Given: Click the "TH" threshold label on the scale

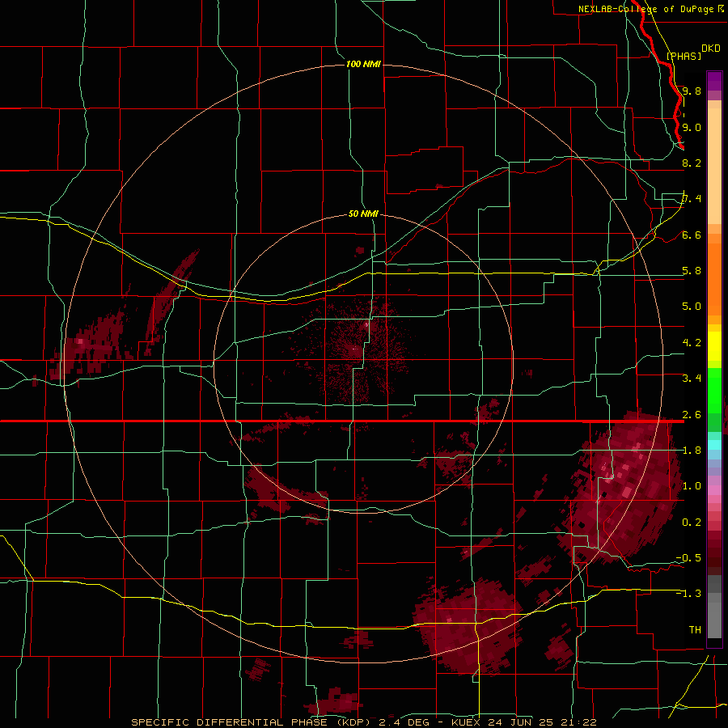Looking at the screenshot, I should click(x=695, y=629).
